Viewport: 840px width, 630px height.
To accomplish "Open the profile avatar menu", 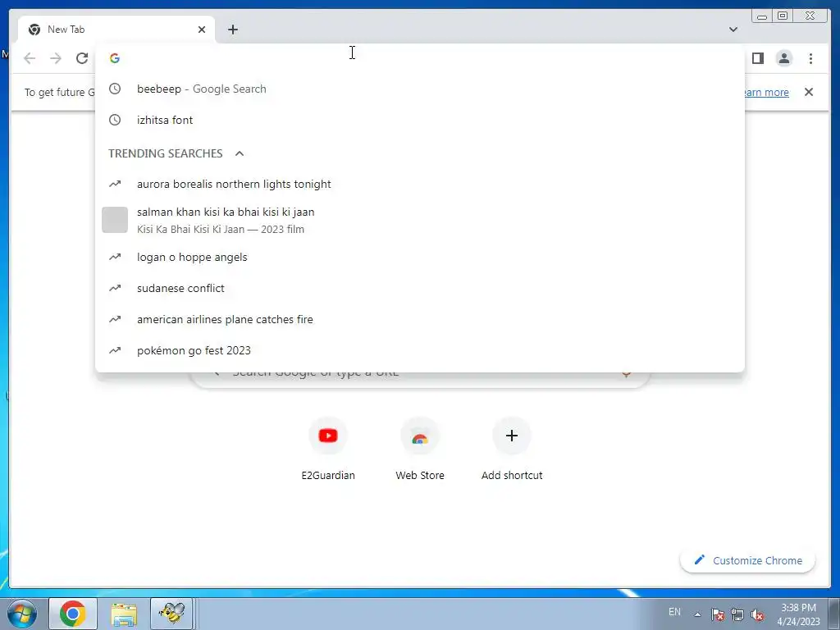I will pyautogui.click(x=783, y=58).
